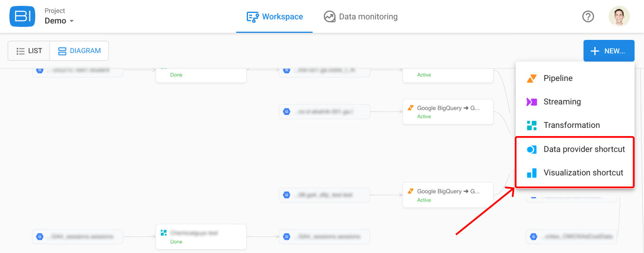Choose Visualization shortcut menu entry
Image resolution: width=644 pixels, height=253 pixels.
575,173
